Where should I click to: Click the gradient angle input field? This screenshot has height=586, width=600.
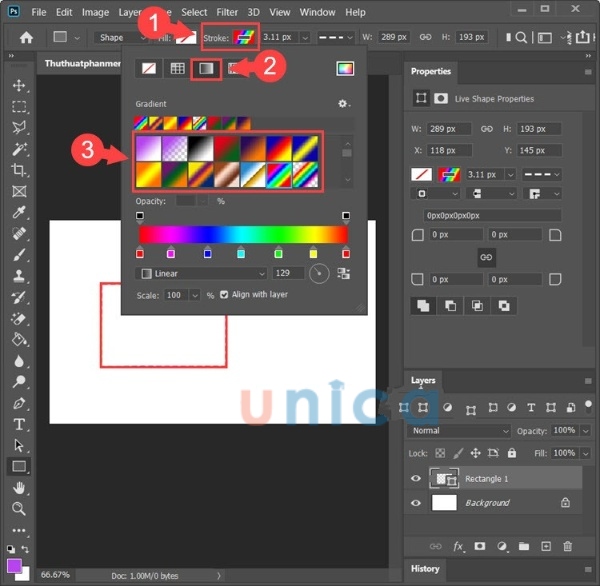point(289,273)
